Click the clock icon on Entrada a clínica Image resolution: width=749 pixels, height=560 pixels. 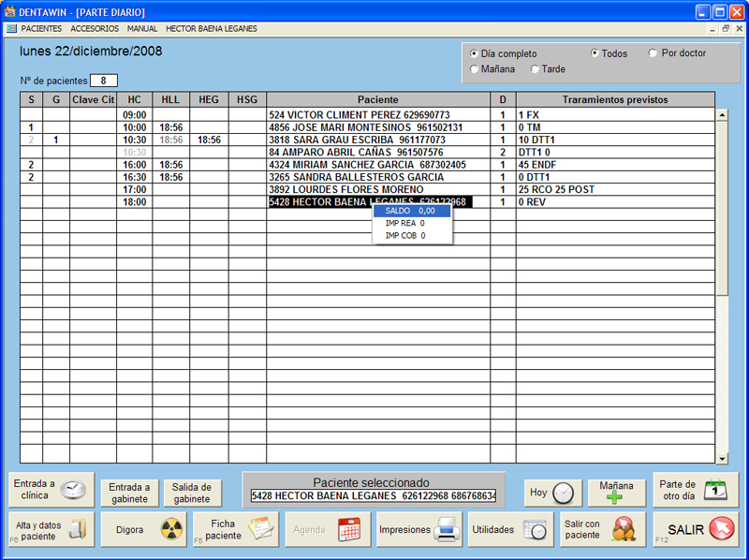pyautogui.click(x=74, y=490)
